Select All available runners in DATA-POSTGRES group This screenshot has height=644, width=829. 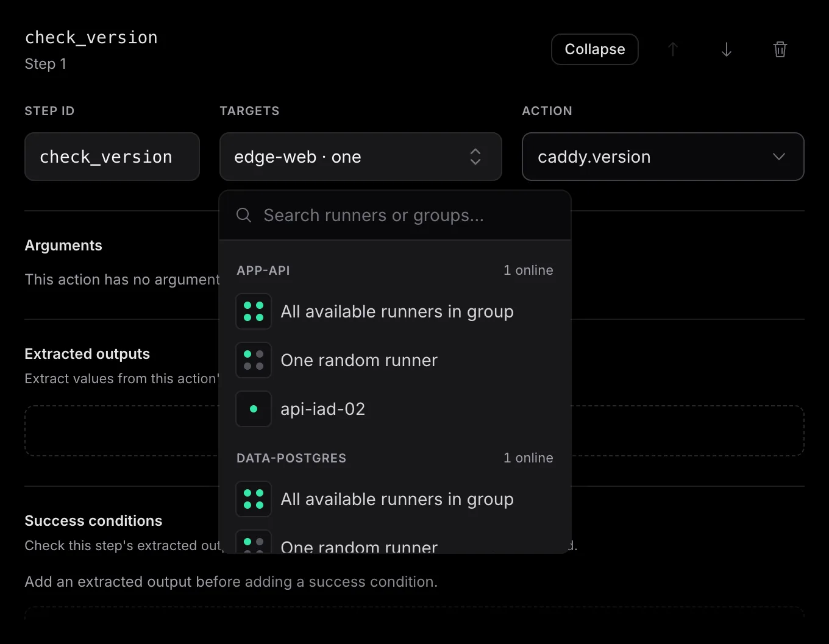(395, 499)
